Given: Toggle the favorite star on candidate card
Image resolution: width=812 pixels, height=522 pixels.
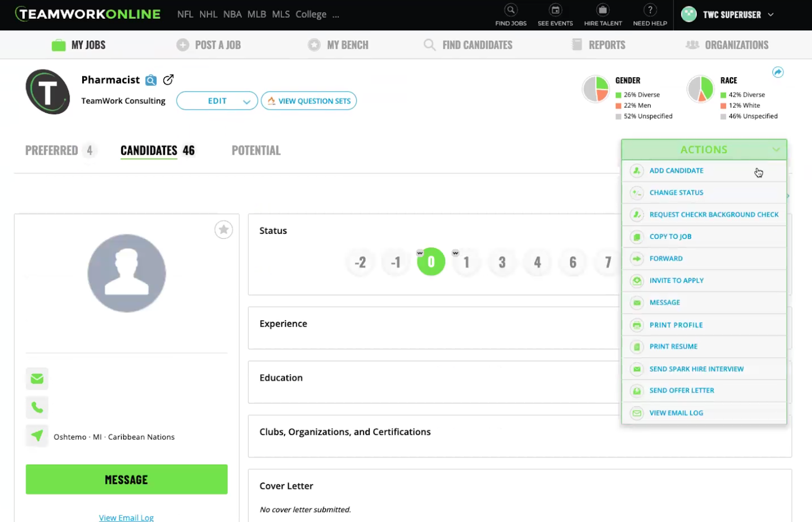Looking at the screenshot, I should (223, 230).
